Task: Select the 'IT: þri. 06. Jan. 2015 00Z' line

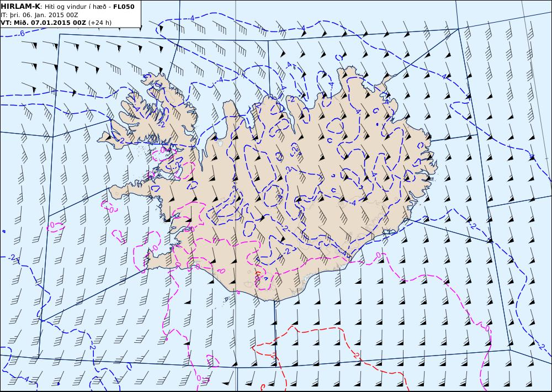Action: 39,15
